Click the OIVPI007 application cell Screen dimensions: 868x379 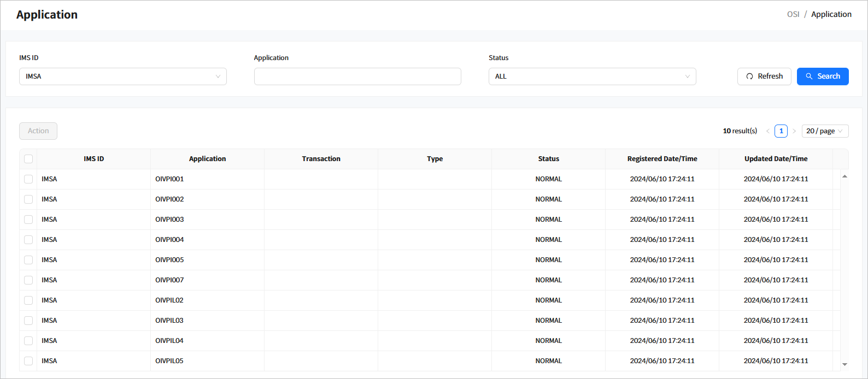169,280
